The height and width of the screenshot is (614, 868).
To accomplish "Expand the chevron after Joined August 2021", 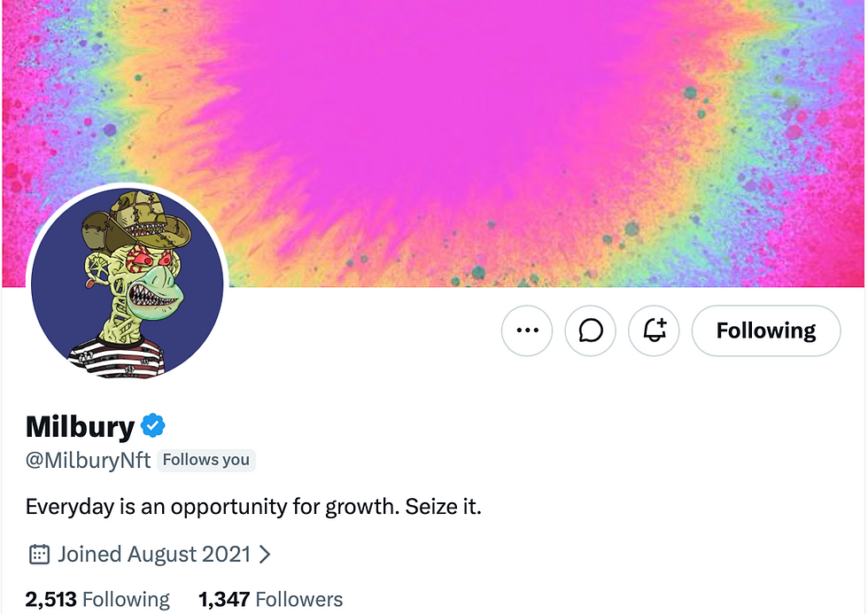I will coord(264,555).
